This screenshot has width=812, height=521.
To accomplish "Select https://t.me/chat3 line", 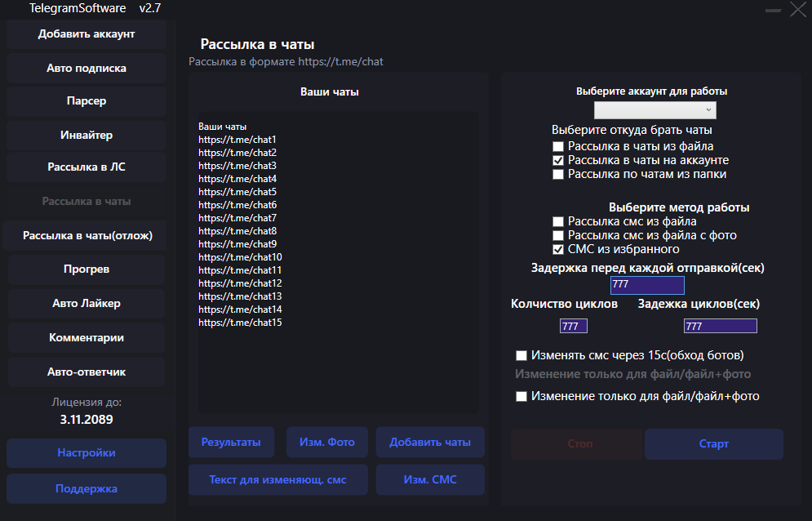I will coord(237,166).
